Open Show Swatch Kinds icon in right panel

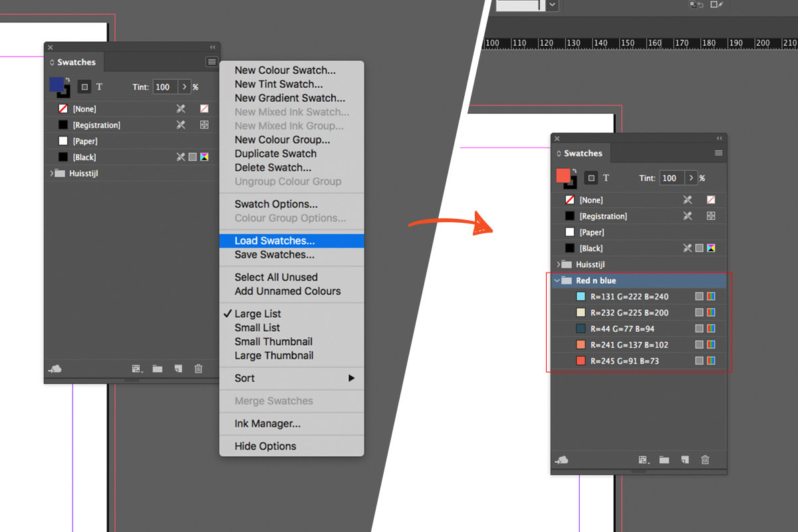pyautogui.click(x=644, y=460)
